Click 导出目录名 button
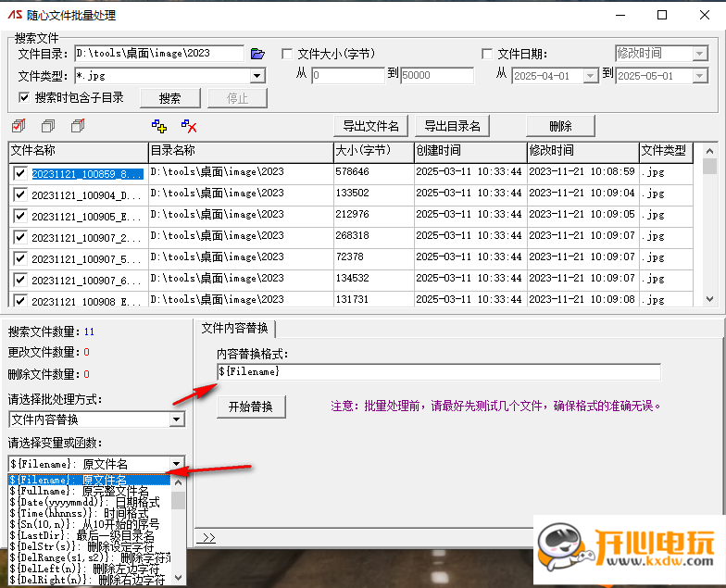This screenshot has width=726, height=588. click(x=452, y=126)
